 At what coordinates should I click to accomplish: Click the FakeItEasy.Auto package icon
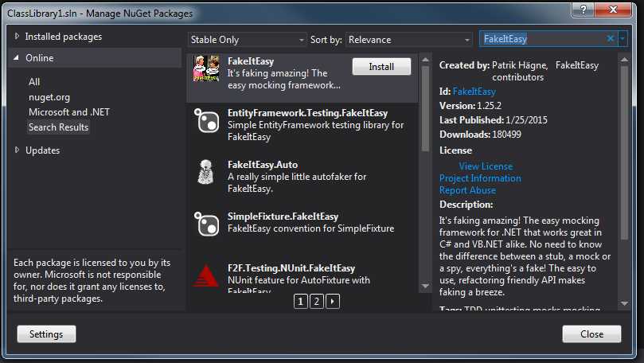click(205, 172)
